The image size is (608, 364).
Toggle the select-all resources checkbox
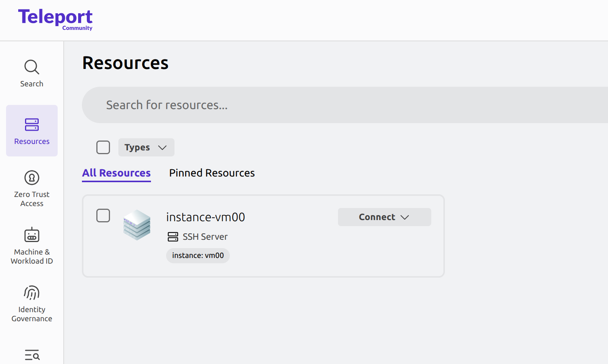pos(103,147)
